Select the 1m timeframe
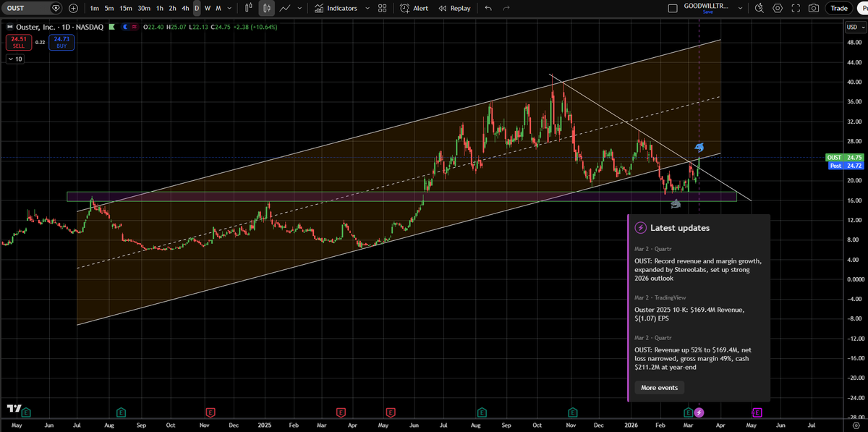The image size is (868, 432). pos(94,8)
